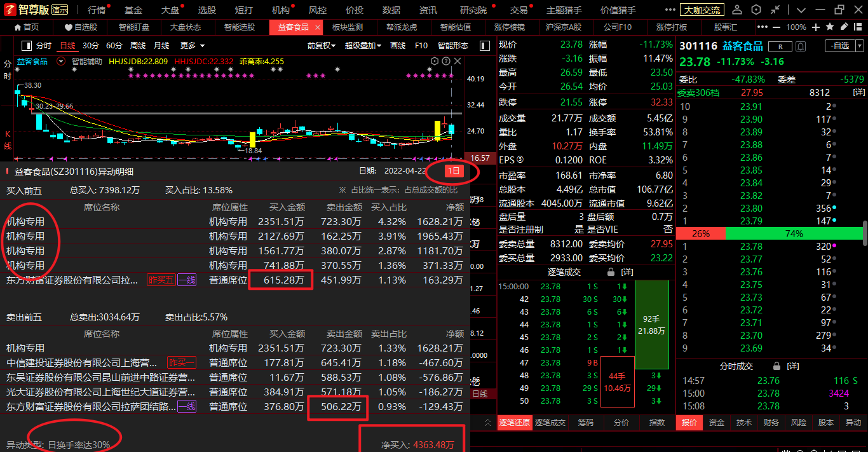The image size is (868, 452).
Task: Select the 东吴证券 昆山前进中路 seller row
Action: (x=235, y=378)
